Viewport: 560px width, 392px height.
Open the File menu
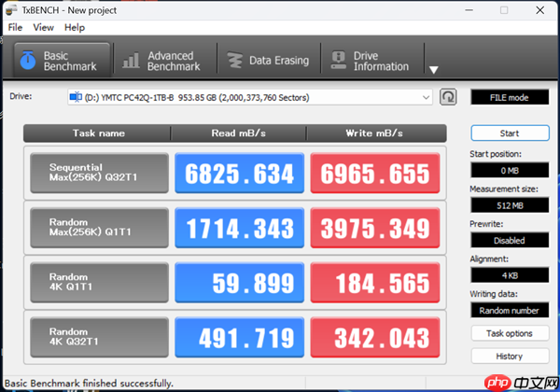[16, 27]
